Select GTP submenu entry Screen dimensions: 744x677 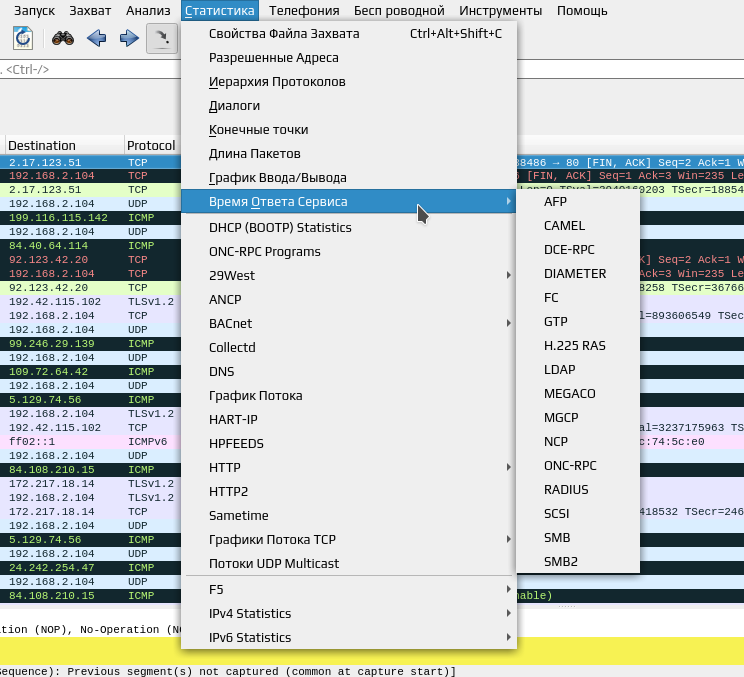coord(578,322)
